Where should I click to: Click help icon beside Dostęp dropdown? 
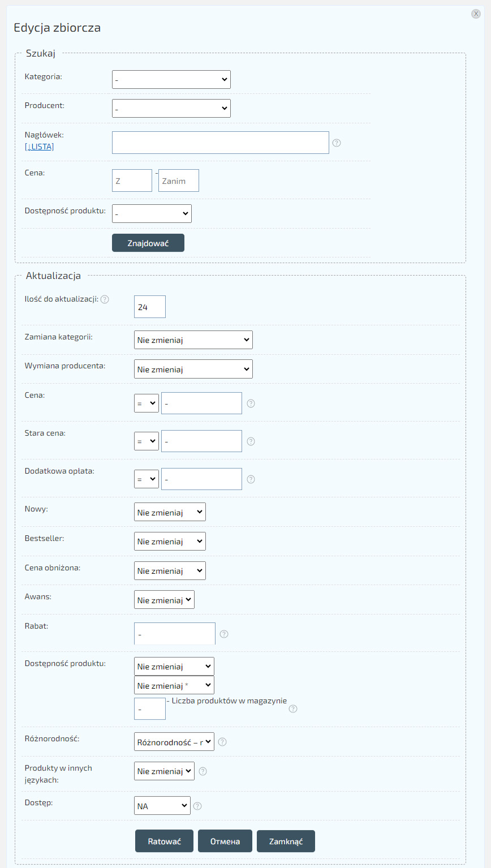[x=197, y=806]
